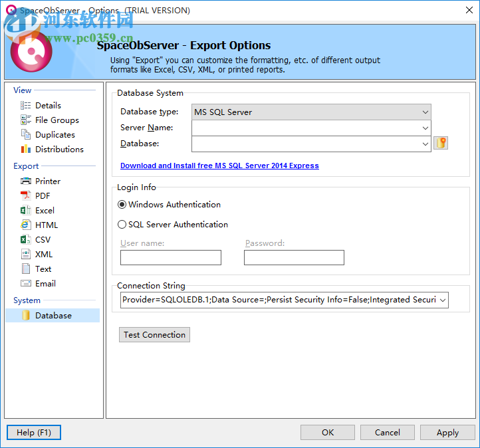Open the Database type dropdown

(311, 112)
